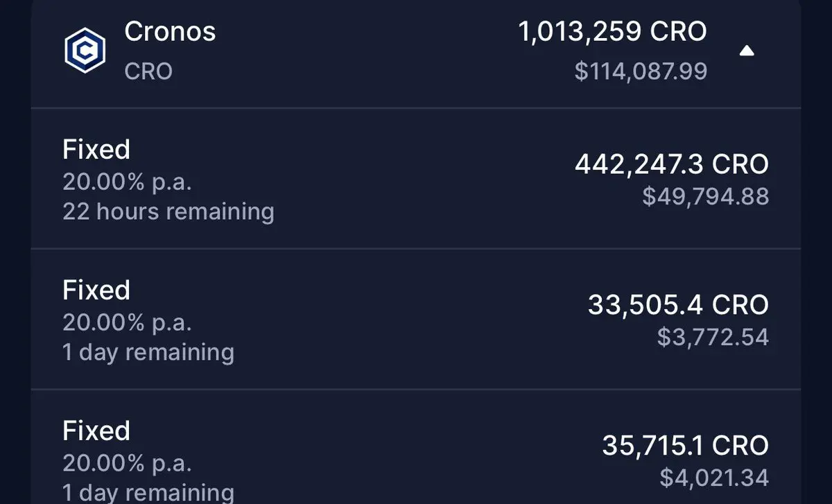
Task: Click the Fixed label beside 33,505.4 CRO
Action: click(x=96, y=290)
